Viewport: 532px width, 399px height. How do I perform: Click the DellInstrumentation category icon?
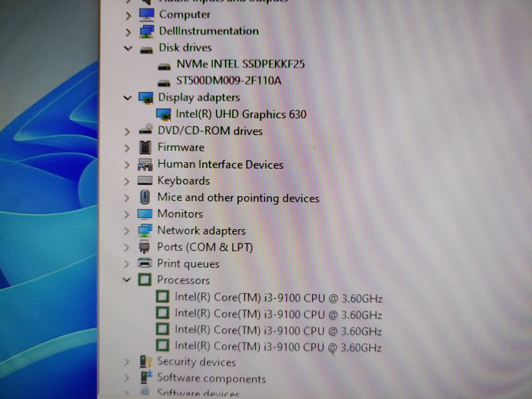147,31
